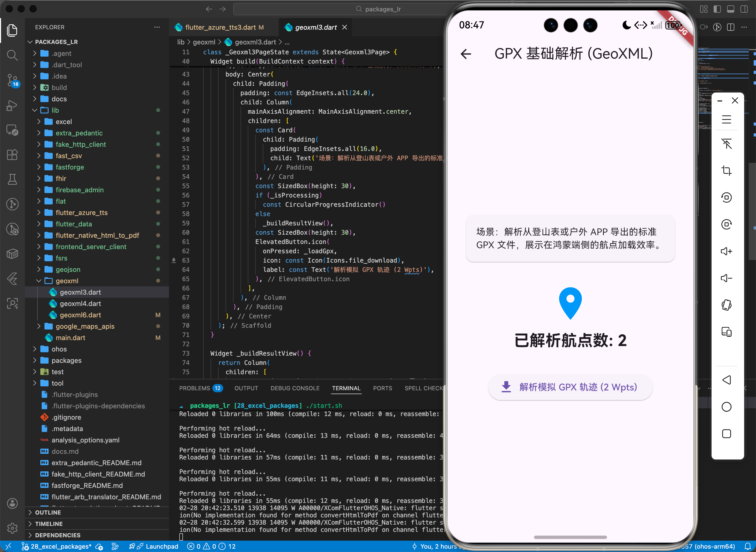
Task: Open Source Control with 18 pending changes
Action: 12,80
